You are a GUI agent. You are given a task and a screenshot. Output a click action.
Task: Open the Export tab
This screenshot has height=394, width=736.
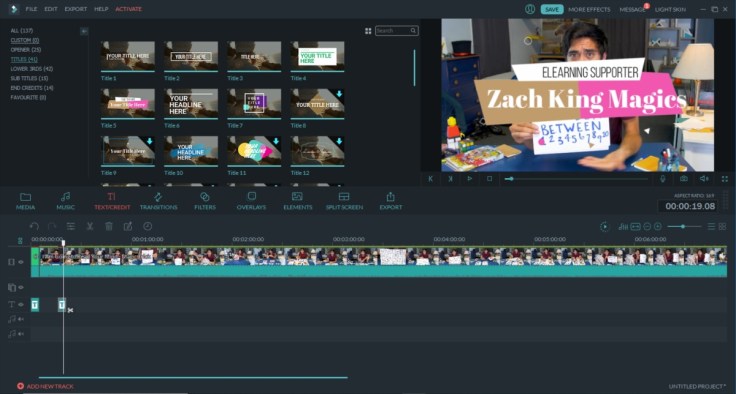pos(391,201)
